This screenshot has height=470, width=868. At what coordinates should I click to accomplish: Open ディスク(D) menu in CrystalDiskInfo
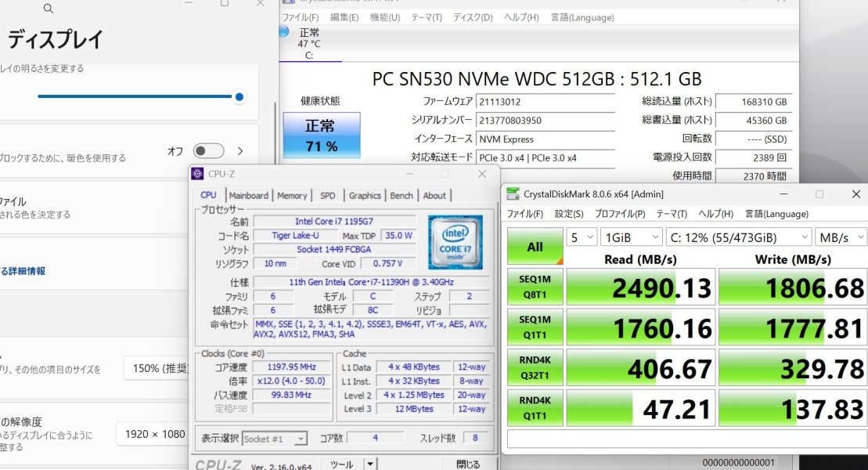tap(473, 18)
